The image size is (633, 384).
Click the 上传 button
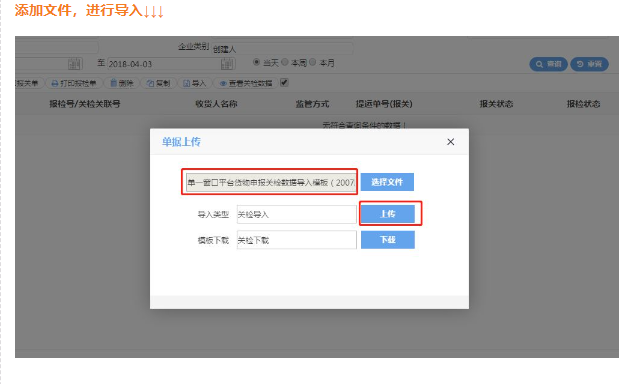point(388,214)
